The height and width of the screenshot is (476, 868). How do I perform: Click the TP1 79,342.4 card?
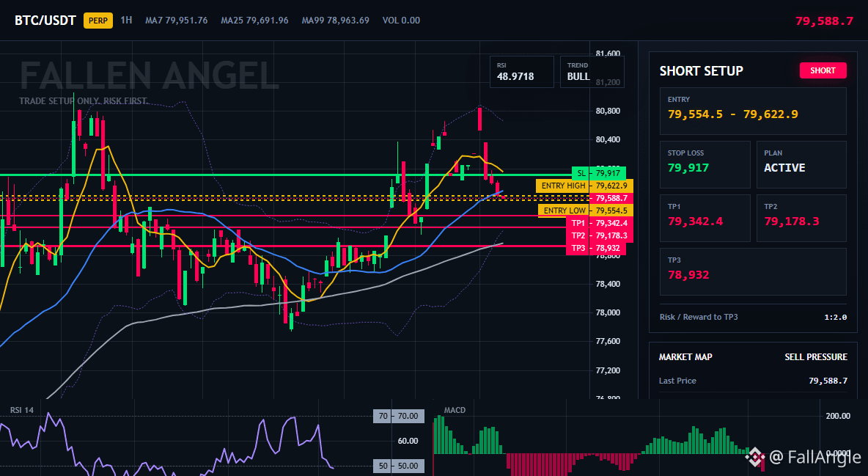tap(705, 218)
